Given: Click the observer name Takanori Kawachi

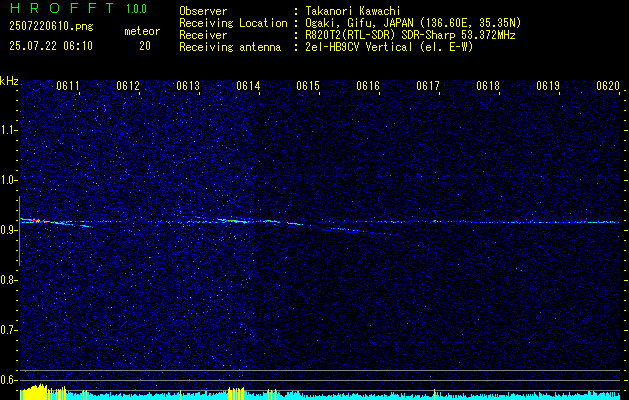Looking at the screenshot, I should coord(353,11).
